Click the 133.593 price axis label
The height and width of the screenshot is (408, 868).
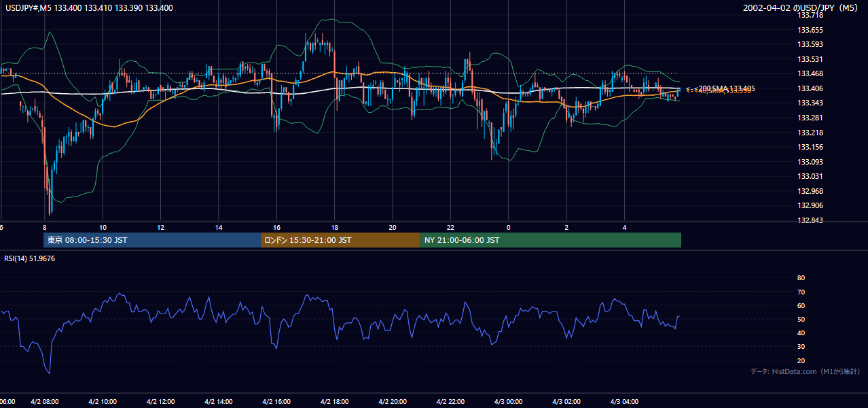[x=810, y=44]
